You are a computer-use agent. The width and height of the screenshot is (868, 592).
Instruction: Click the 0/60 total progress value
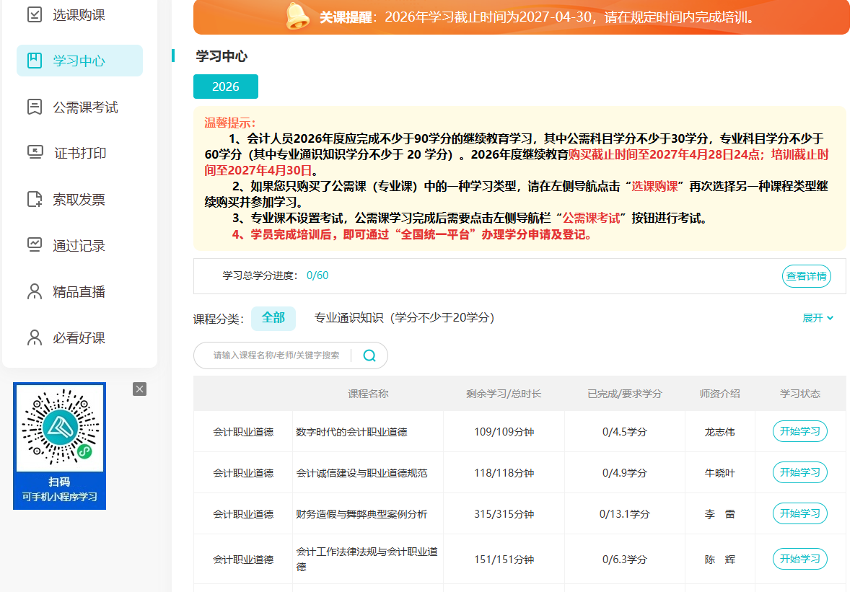317,275
